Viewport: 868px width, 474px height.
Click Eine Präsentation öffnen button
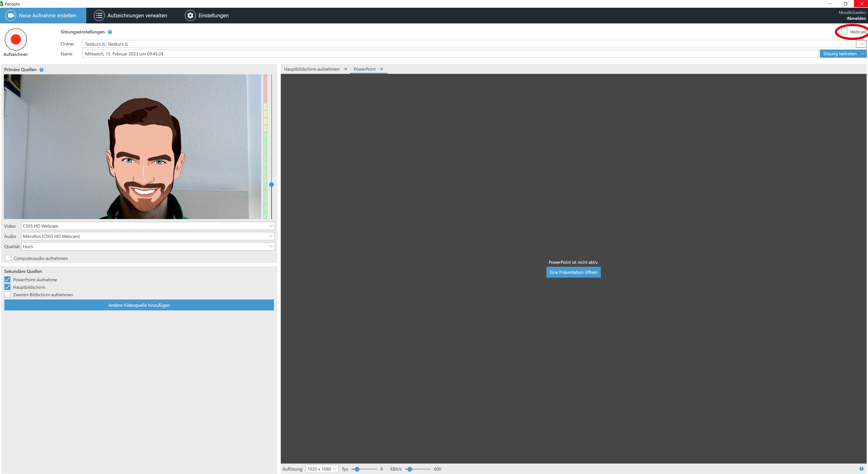(573, 272)
